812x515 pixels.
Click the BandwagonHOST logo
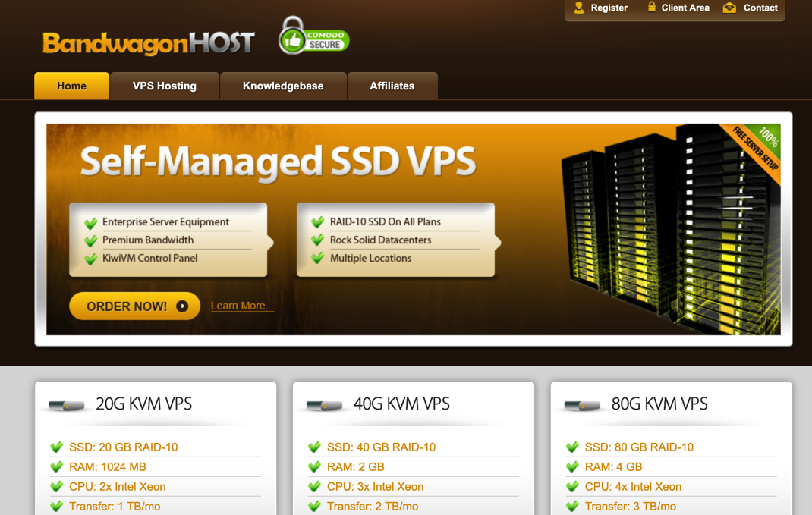click(x=149, y=43)
